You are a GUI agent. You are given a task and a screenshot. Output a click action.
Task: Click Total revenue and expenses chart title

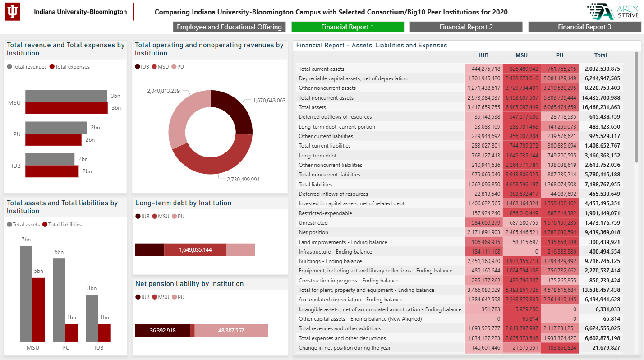tap(66, 49)
